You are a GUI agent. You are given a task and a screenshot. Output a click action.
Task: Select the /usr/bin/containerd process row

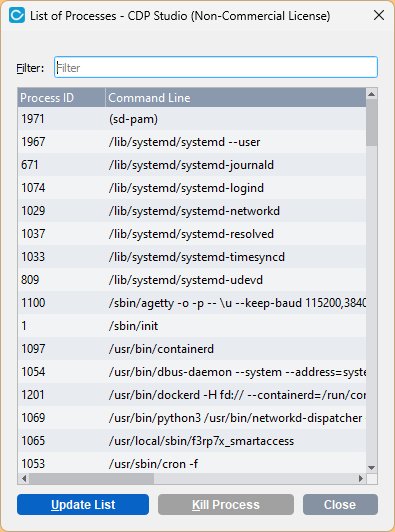coord(192,349)
